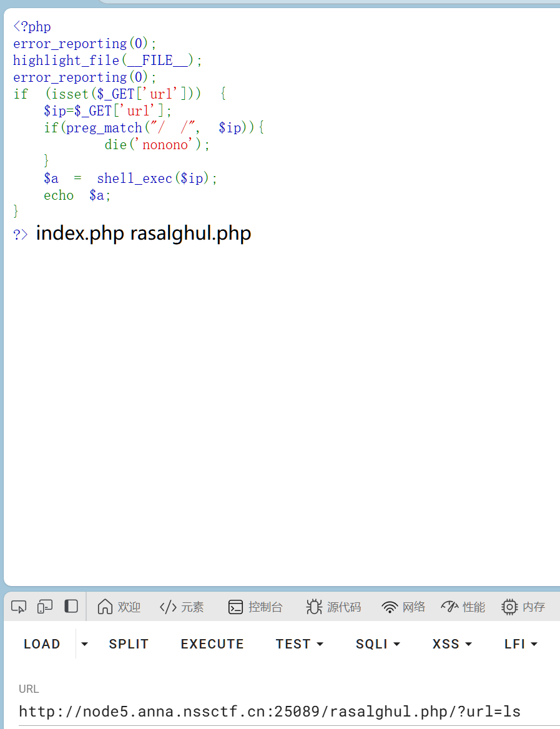This screenshot has height=729, width=560.
Task: Click the Memory (内存) chip icon
Action: (x=509, y=607)
